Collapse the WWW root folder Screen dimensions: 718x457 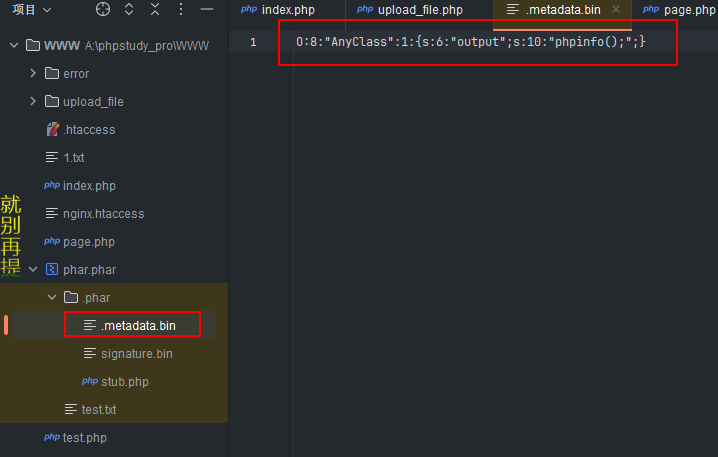pos(12,46)
